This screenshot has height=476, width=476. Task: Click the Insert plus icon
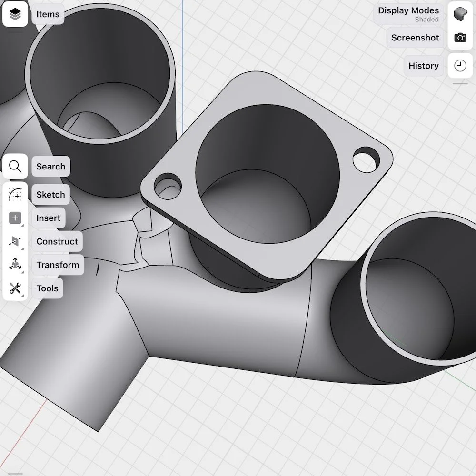point(15,218)
